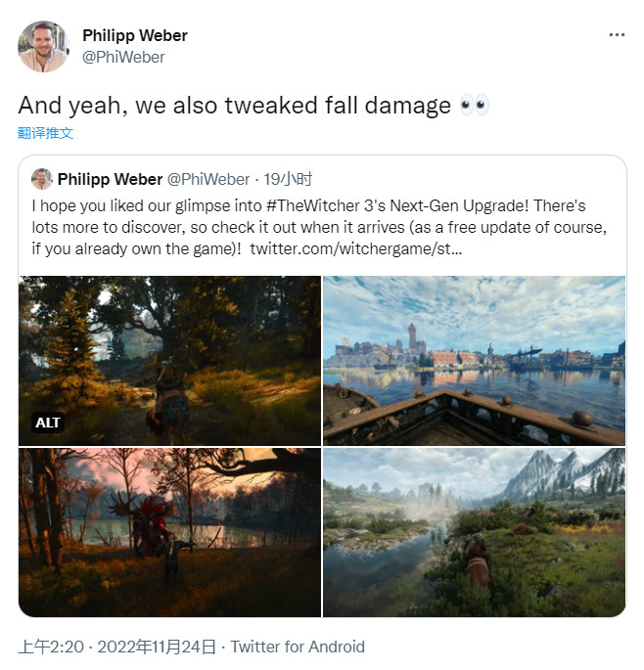Viewport: 644px width, 670px height.
Task: Open the twitter.com/witchergame link
Action: (356, 249)
